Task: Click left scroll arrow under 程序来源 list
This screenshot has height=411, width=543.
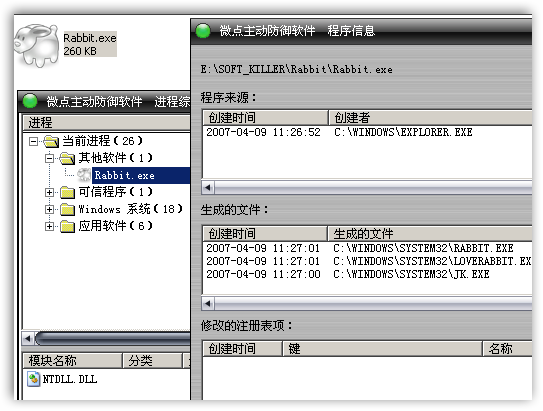Action: click(208, 188)
